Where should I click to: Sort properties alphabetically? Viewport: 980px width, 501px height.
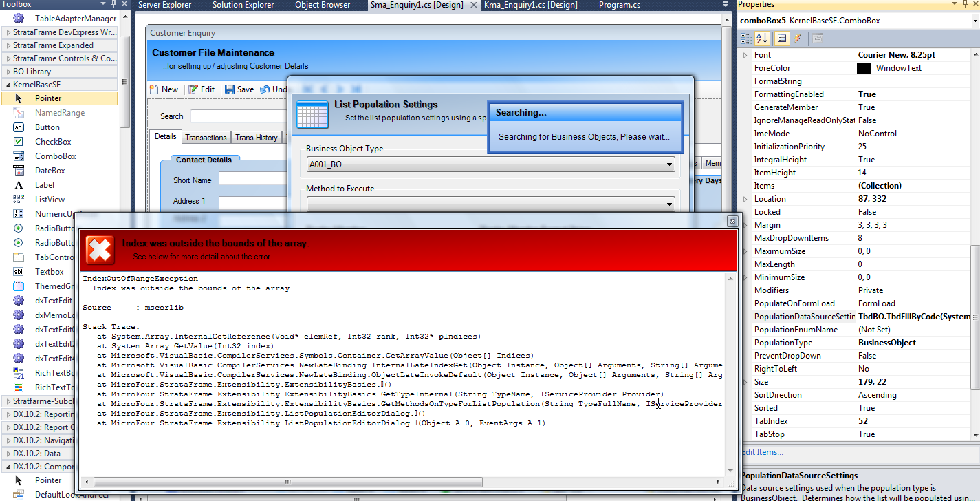pos(763,39)
